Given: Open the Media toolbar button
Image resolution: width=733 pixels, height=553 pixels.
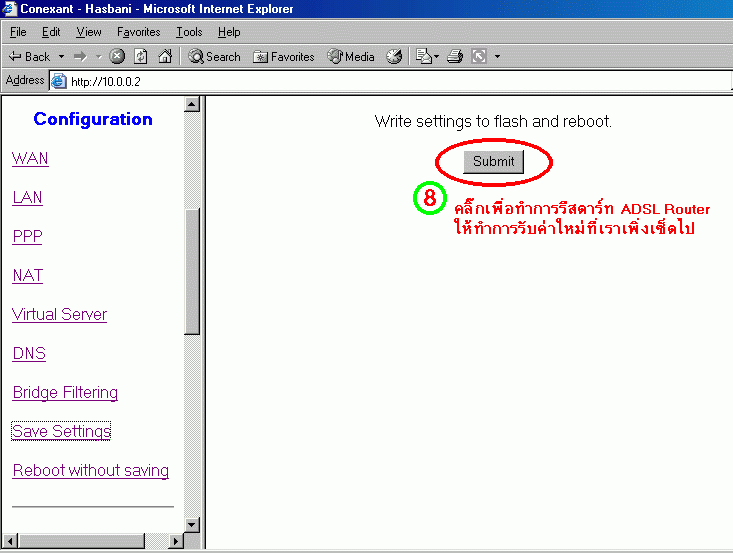Looking at the screenshot, I should tap(351, 57).
